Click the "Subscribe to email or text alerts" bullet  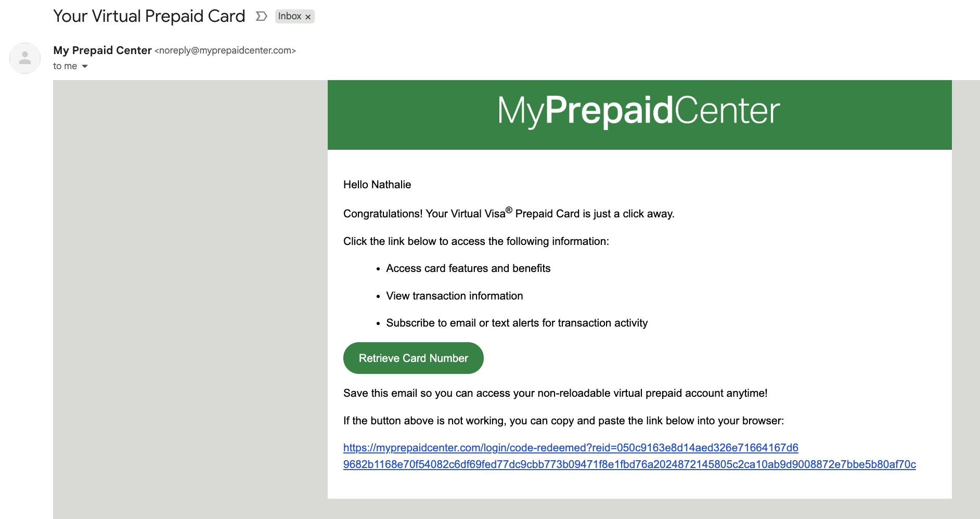[x=517, y=323]
